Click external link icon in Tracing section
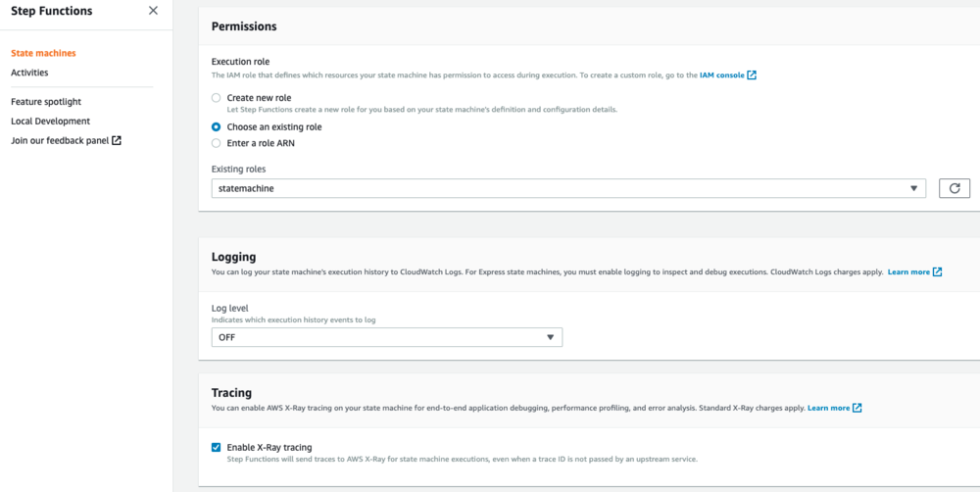980x492 pixels. click(x=857, y=408)
